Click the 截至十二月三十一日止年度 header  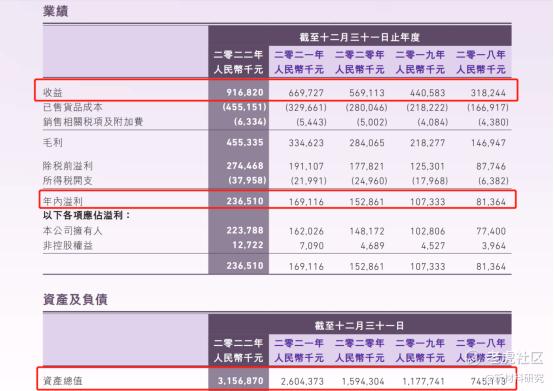[360, 37]
